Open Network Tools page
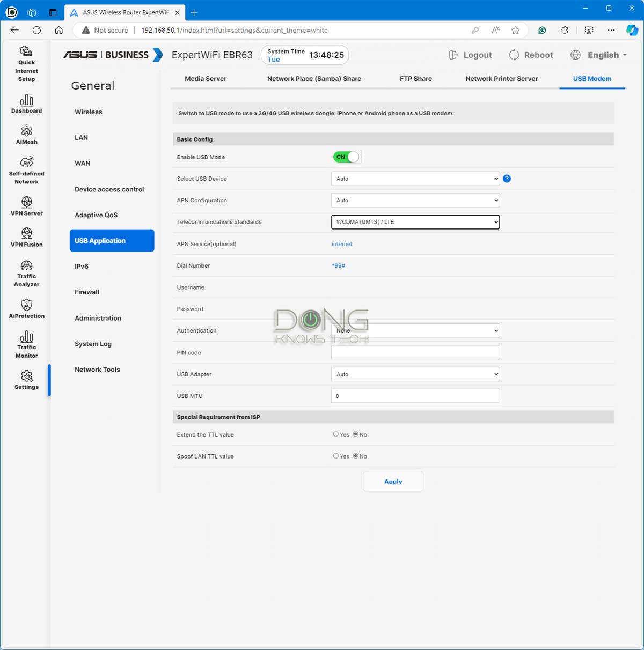The width and height of the screenshot is (644, 650). 97,370
